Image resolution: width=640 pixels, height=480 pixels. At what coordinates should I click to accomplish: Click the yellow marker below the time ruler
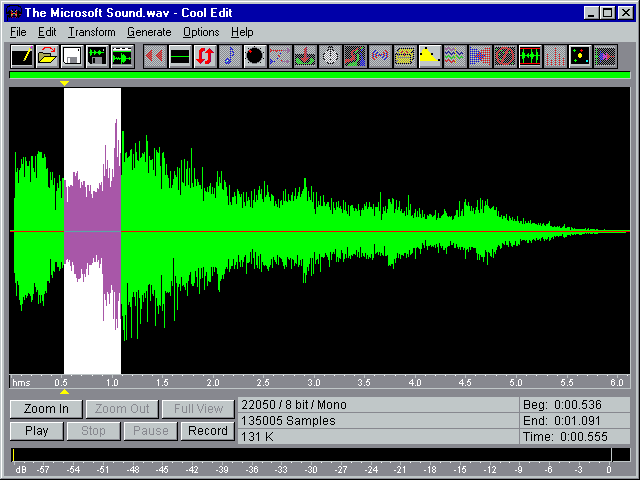[64, 392]
